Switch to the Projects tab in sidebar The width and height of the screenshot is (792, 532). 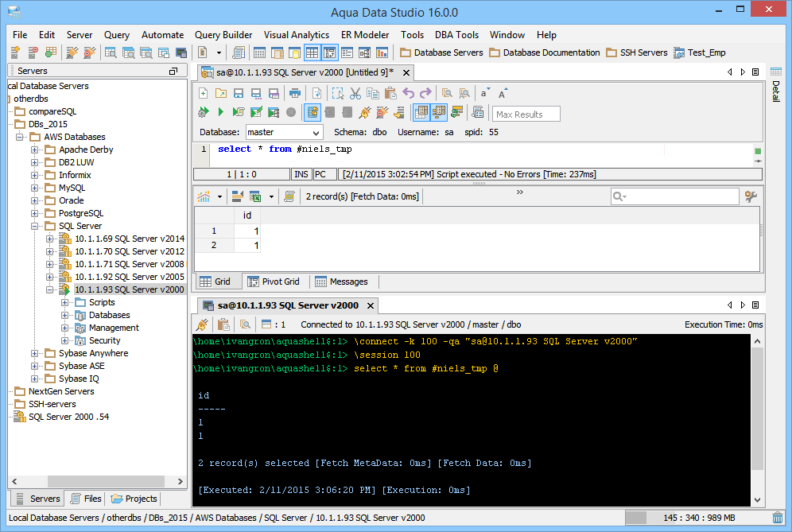click(134, 499)
